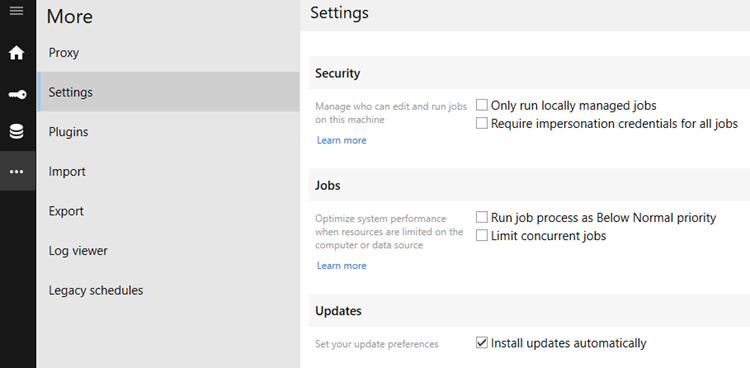Screen dimensions: 750x368
Task: Check Require impersonation credentials for all jobs
Action: click(482, 123)
